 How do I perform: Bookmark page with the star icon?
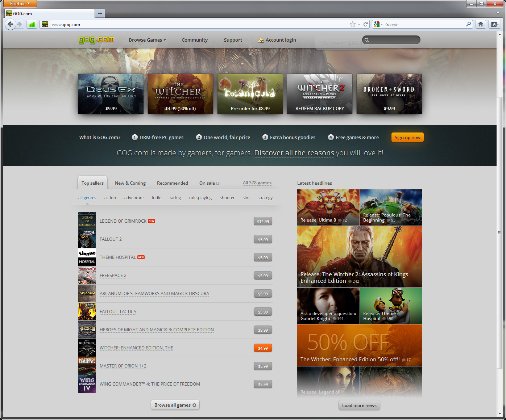click(x=352, y=24)
